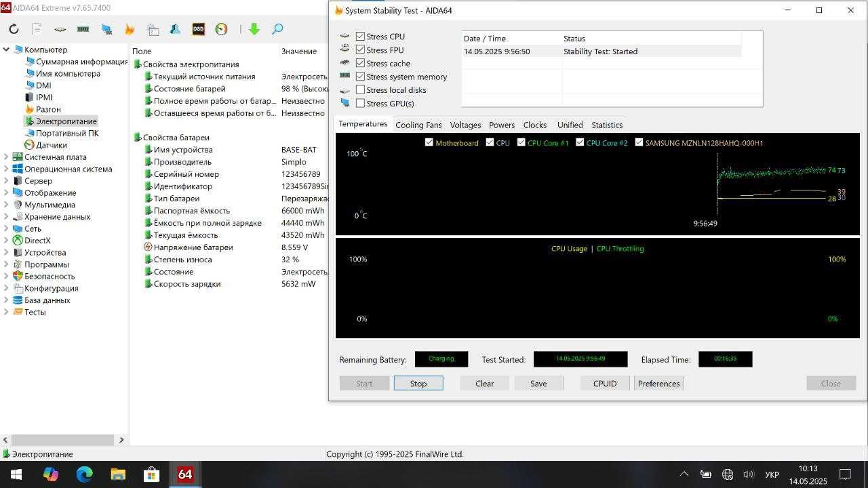This screenshot has height=488, width=868.
Task: Toggle SAMSUNG MZNLN128HAHQ graph checkbox
Action: click(639, 142)
